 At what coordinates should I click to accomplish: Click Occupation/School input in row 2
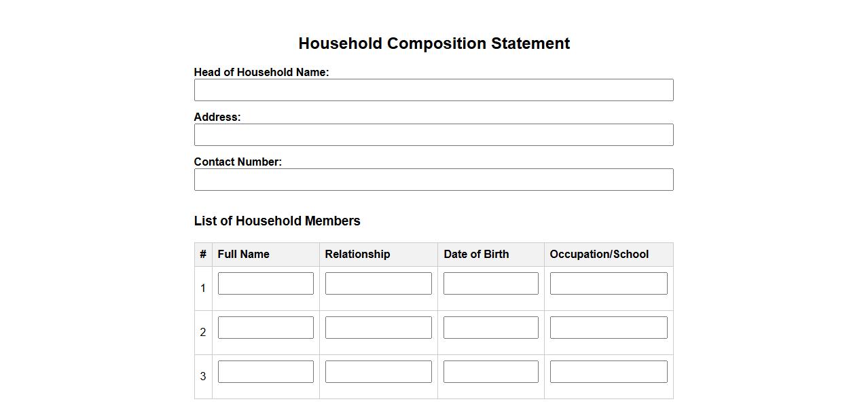609,328
